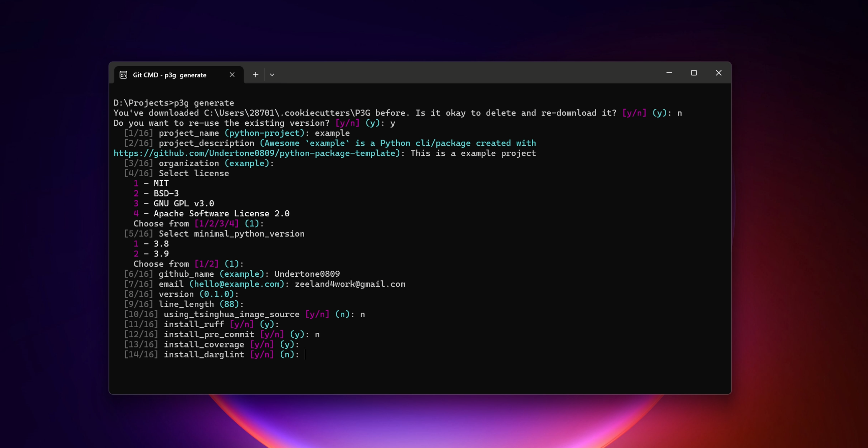
Task: Click the close icon of the terminal window
Action: click(x=719, y=72)
